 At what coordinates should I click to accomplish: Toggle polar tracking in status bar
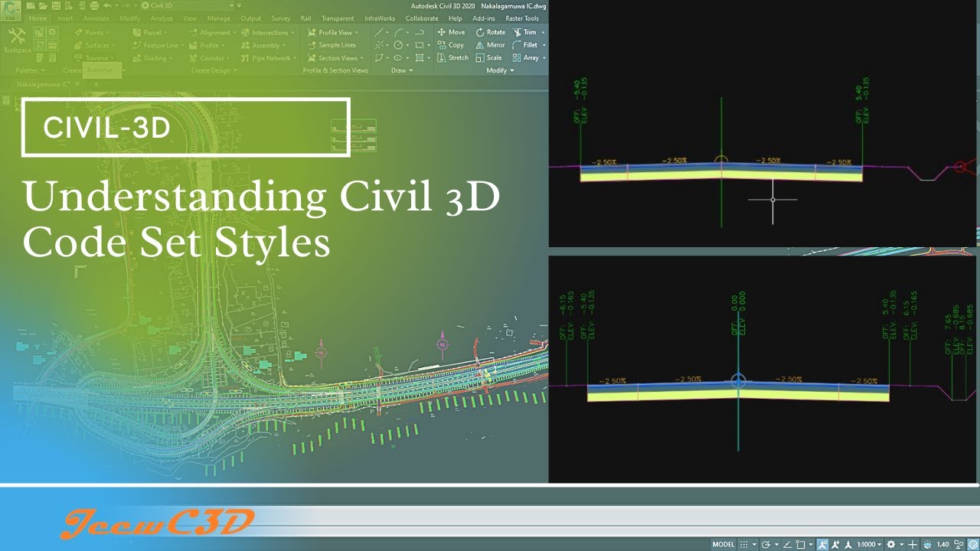(x=766, y=544)
